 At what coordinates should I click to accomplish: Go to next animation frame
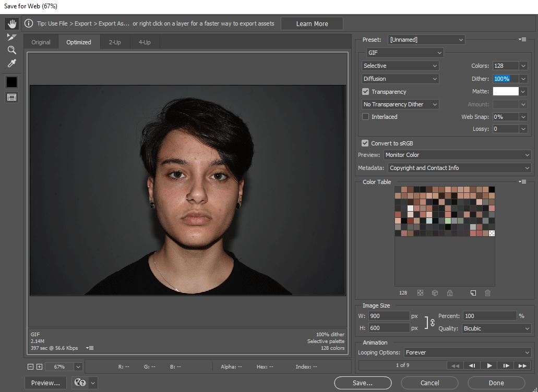(x=506, y=365)
